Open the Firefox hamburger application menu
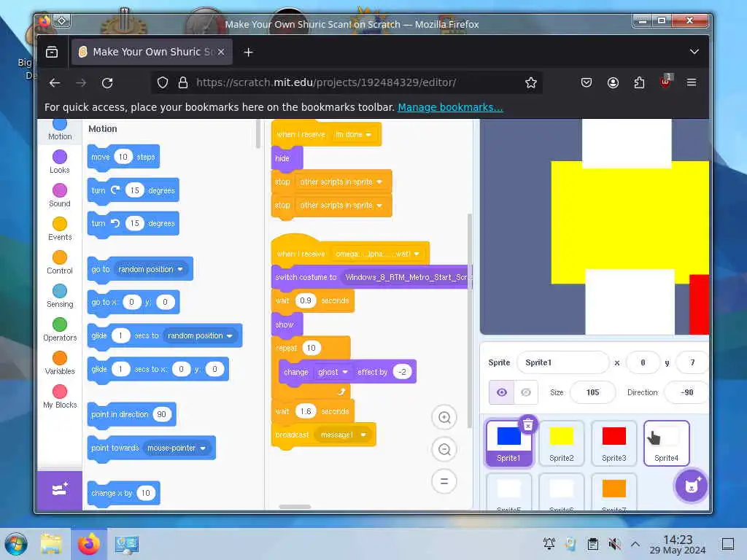 tap(692, 83)
